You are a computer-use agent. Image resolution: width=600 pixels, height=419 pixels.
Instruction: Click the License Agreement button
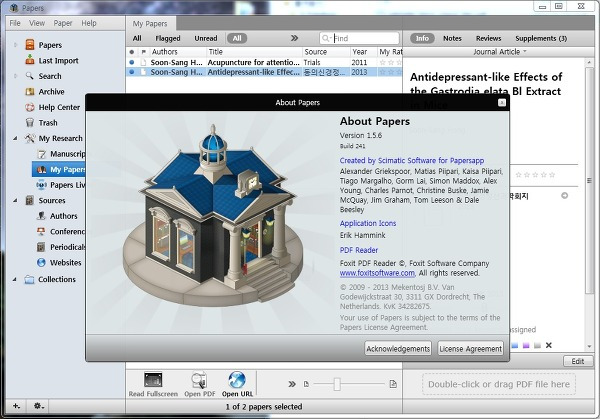click(470, 349)
